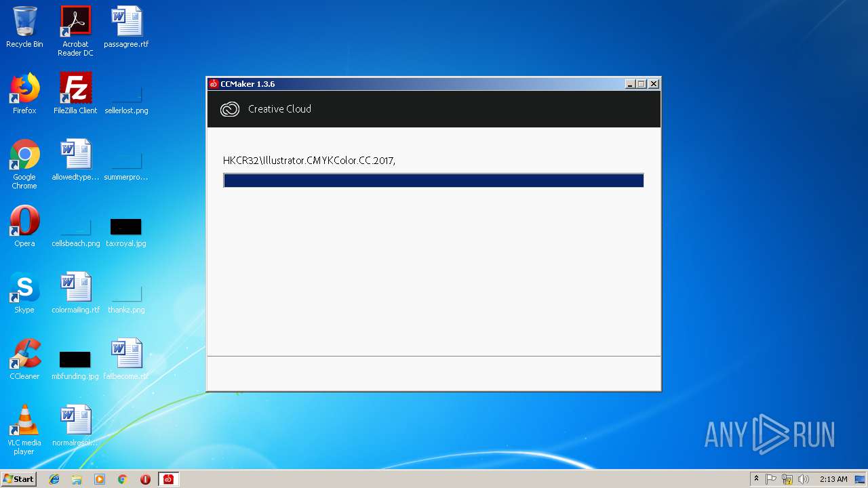The image size is (868, 488).
Task: Switch to CCMaker taskbar button
Action: 168,479
